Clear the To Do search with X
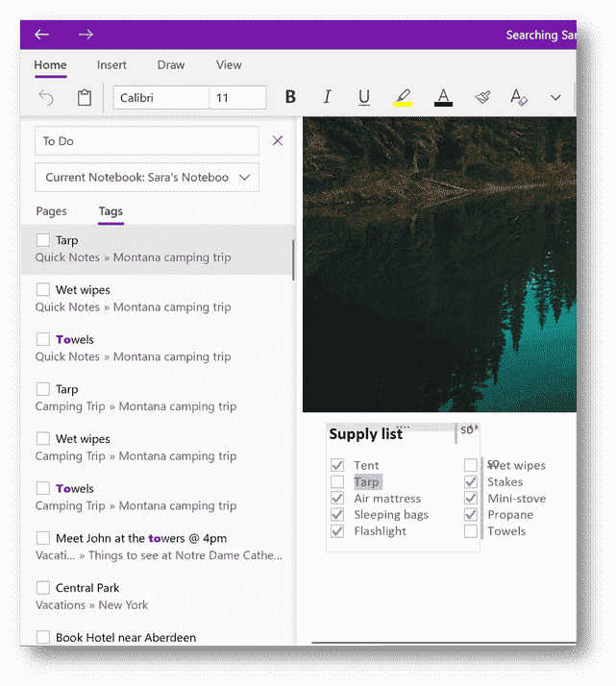Screen dimensions: 616x686 tap(278, 141)
